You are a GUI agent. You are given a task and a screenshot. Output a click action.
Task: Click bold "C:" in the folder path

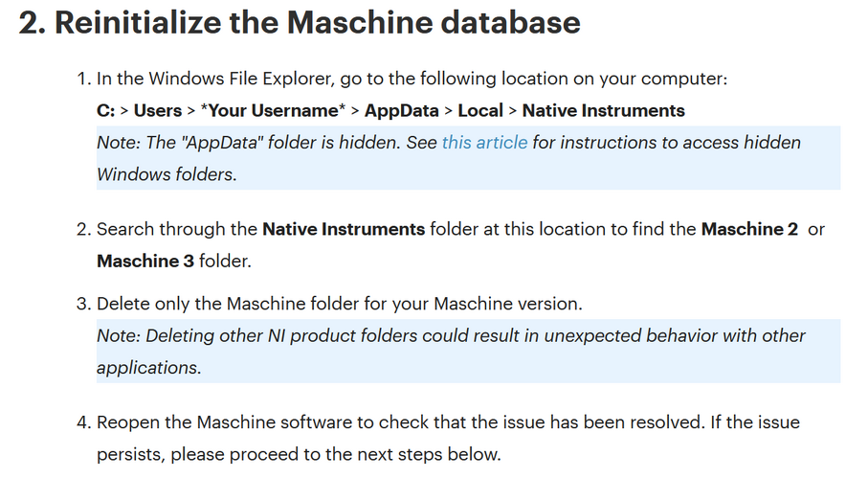[x=105, y=110]
